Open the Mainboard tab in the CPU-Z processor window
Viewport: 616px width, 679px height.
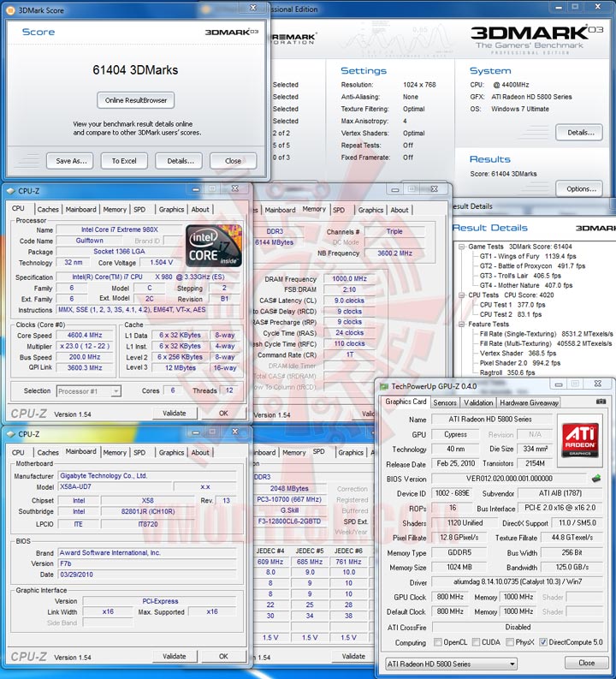click(81, 210)
